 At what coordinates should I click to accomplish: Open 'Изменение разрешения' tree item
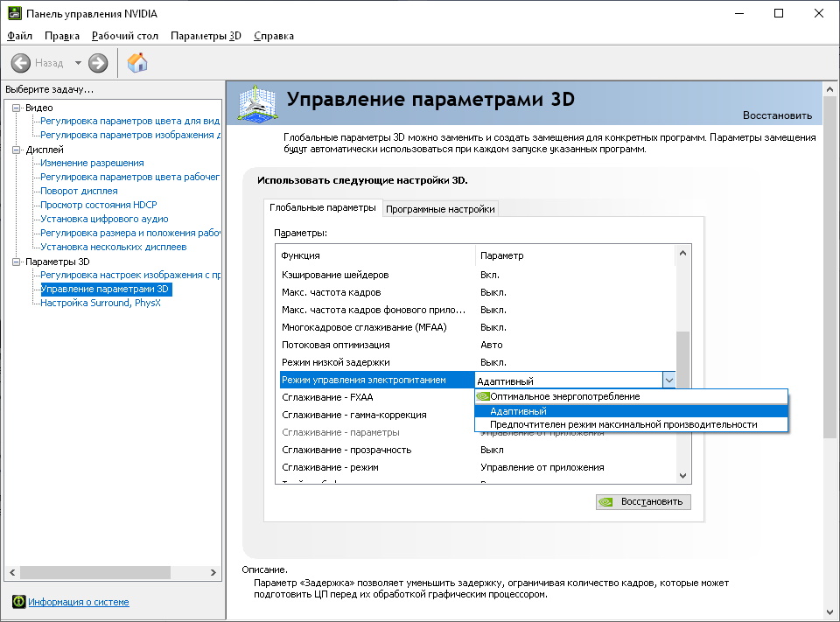(92, 163)
